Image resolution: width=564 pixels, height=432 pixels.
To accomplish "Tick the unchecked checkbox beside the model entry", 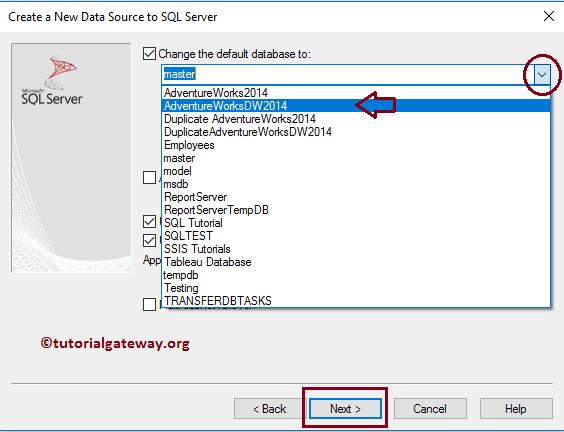I will 149,177.
